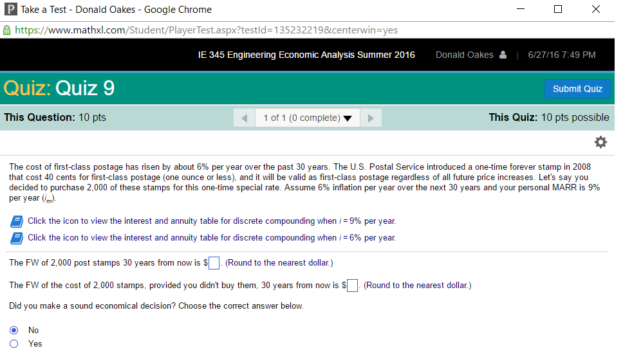Click the FW of 2,000 post stamps input
Image resolution: width=632 pixels, height=364 pixels.
click(214, 263)
